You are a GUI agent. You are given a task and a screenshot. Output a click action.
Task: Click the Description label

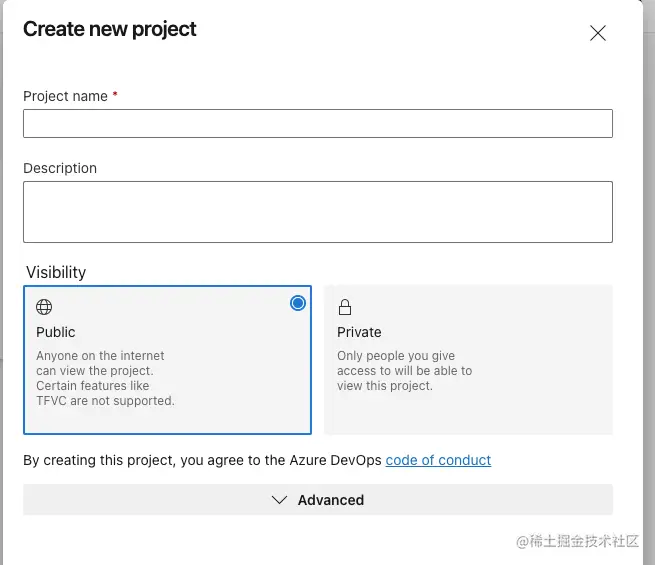coord(60,168)
